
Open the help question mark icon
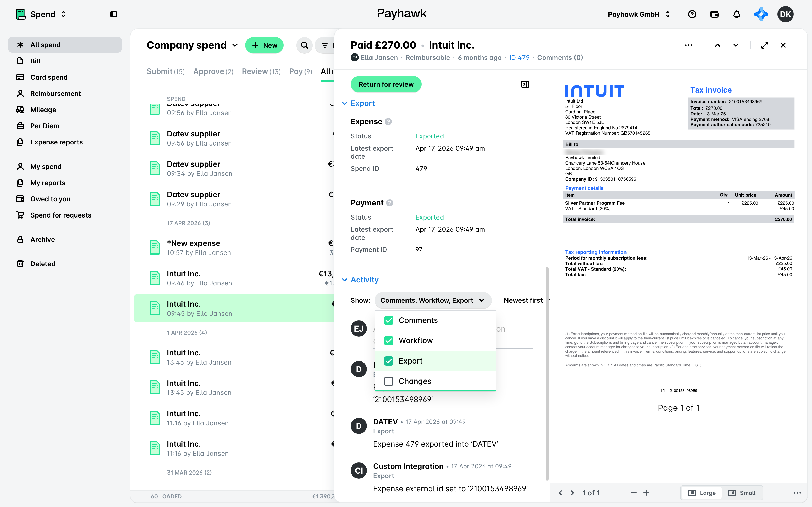tap(692, 14)
